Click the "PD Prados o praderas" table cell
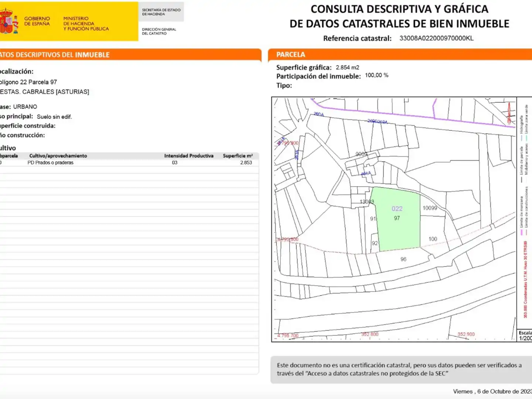This screenshot has width=532, height=399. point(51,163)
